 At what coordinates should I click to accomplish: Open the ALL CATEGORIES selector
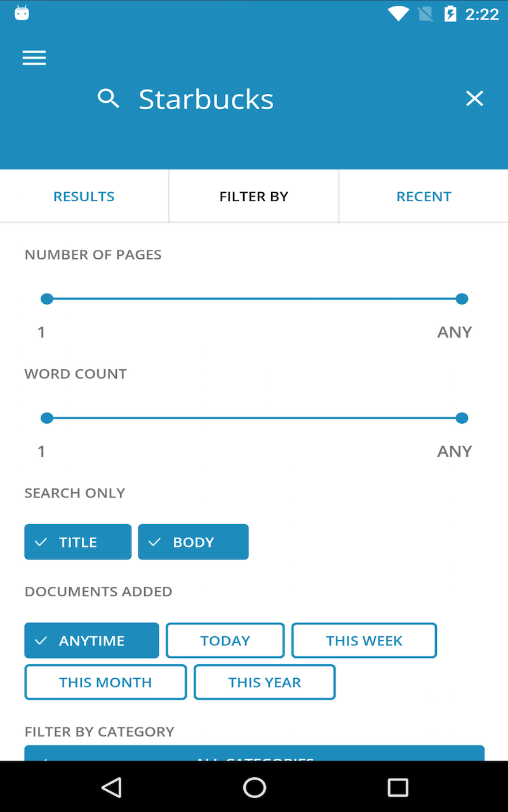pyautogui.click(x=254, y=757)
